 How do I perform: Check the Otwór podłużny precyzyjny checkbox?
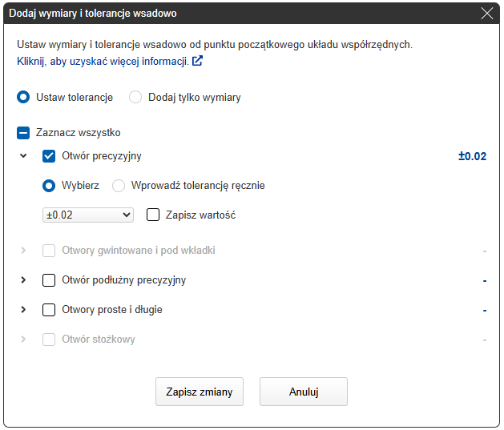click(x=49, y=280)
